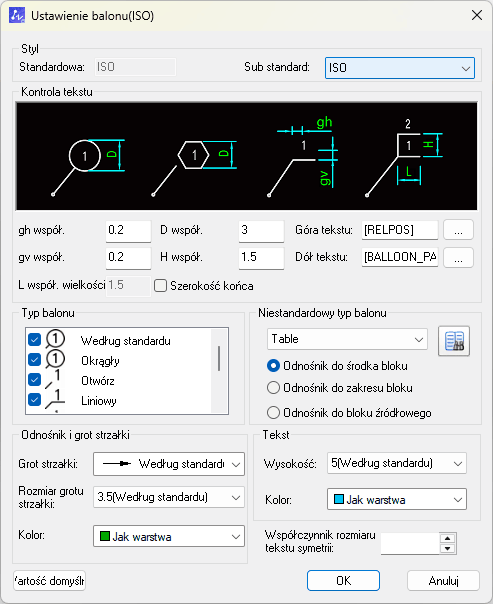
Task: Click the OK button
Action: coord(343,581)
